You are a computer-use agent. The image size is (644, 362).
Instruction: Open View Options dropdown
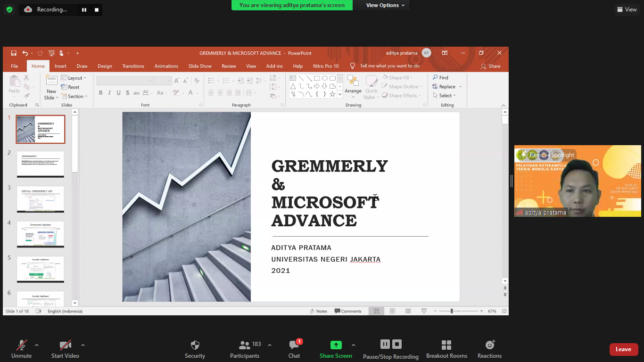pyautogui.click(x=385, y=5)
